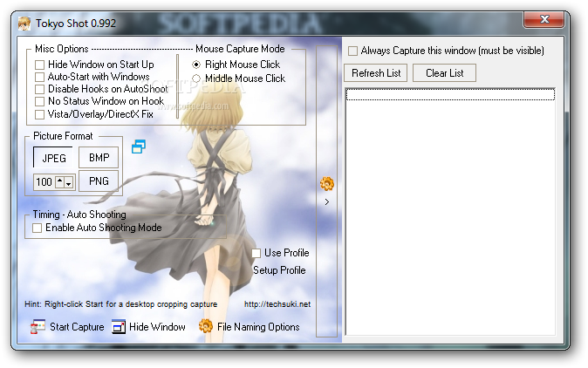This screenshot has width=588, height=368.
Task: Click the Tokyo Shot title bar app icon
Action: [24, 24]
